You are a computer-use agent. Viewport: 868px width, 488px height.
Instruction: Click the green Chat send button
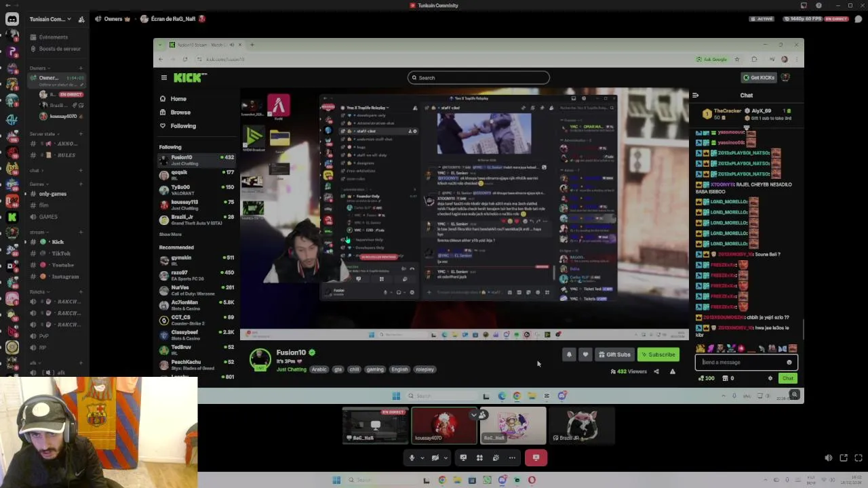[788, 378]
